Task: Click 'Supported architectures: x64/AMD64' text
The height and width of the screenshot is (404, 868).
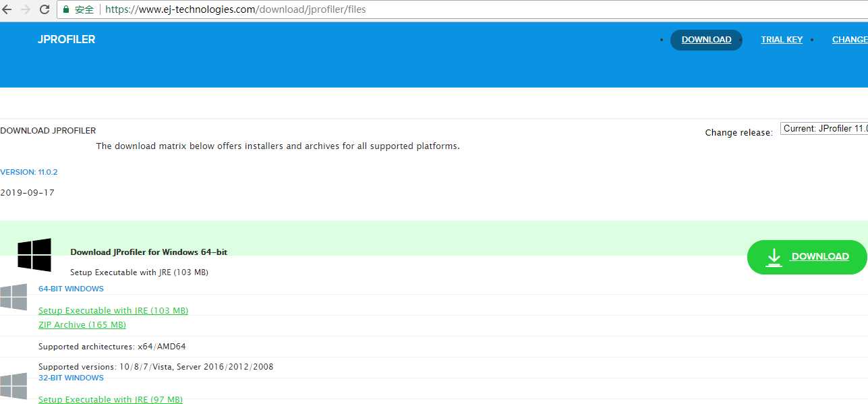Action: click(112, 347)
